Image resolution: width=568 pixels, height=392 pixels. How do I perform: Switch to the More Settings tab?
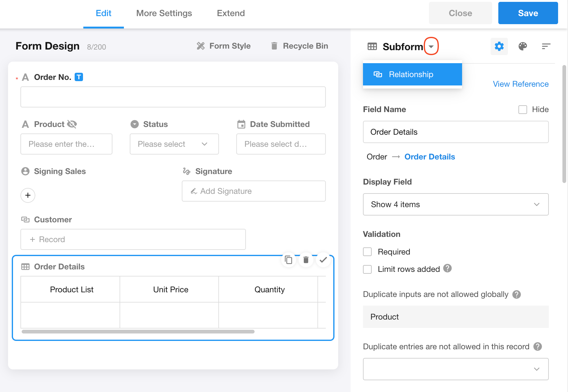click(x=164, y=13)
